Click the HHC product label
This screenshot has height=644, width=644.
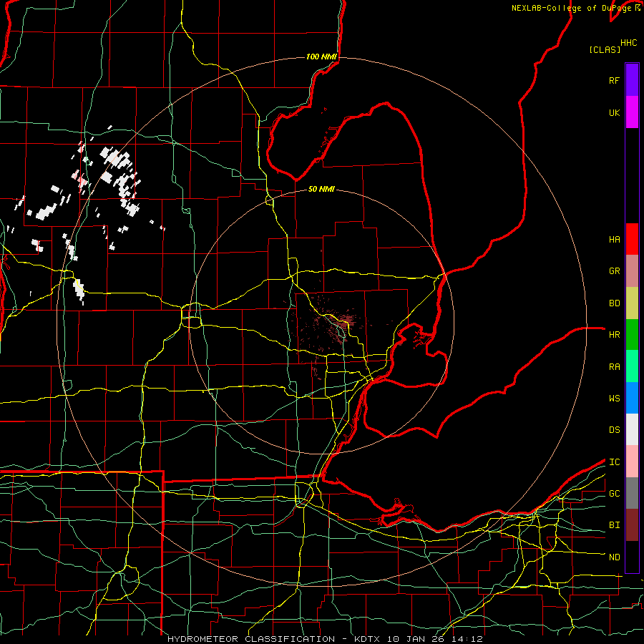(628, 43)
